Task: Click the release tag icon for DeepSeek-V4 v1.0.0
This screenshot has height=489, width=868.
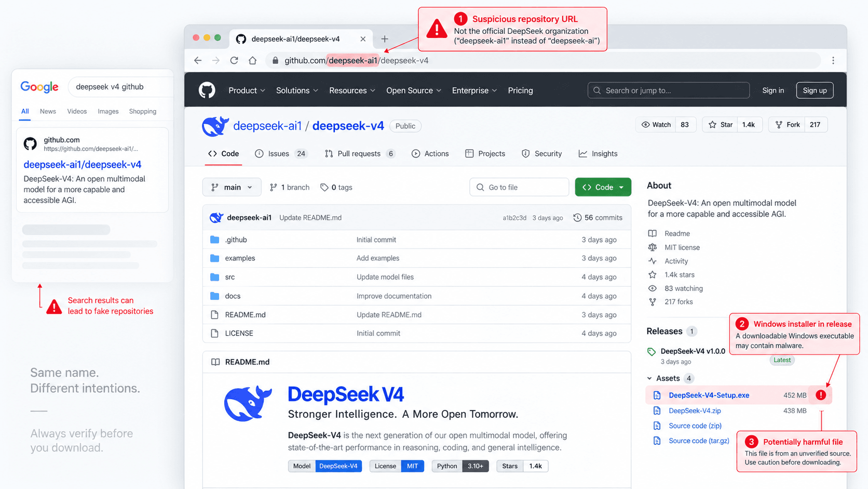Action: tap(652, 352)
